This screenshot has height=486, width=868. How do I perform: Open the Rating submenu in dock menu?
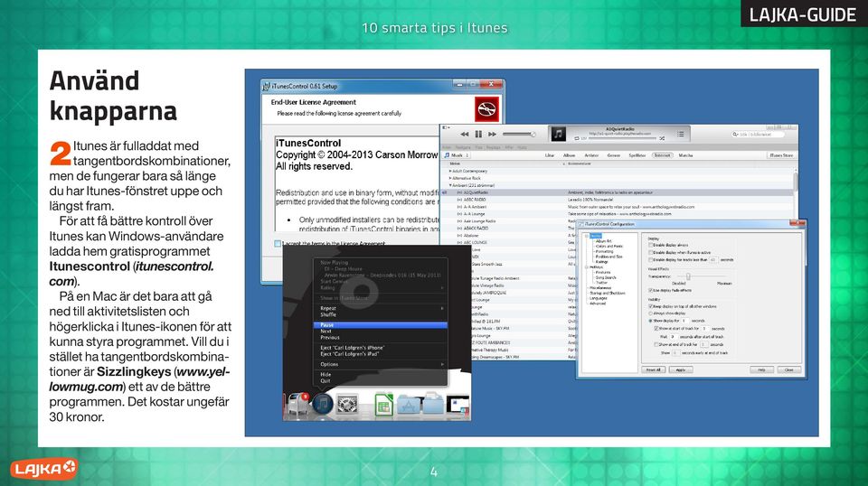coord(381,288)
